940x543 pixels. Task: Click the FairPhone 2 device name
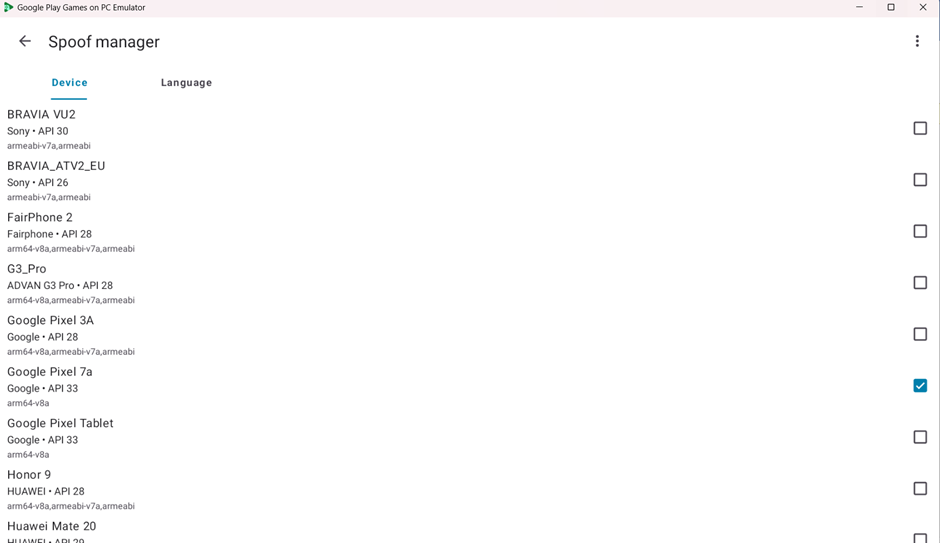pos(40,218)
